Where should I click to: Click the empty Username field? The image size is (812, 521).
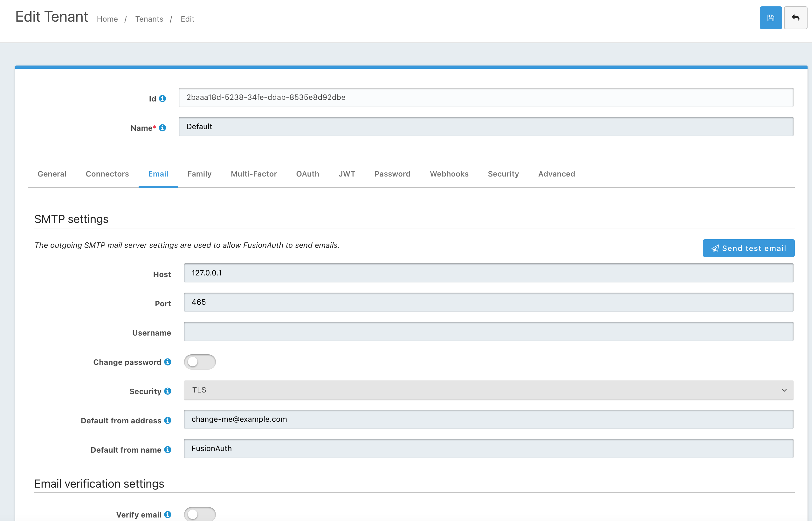coord(489,331)
